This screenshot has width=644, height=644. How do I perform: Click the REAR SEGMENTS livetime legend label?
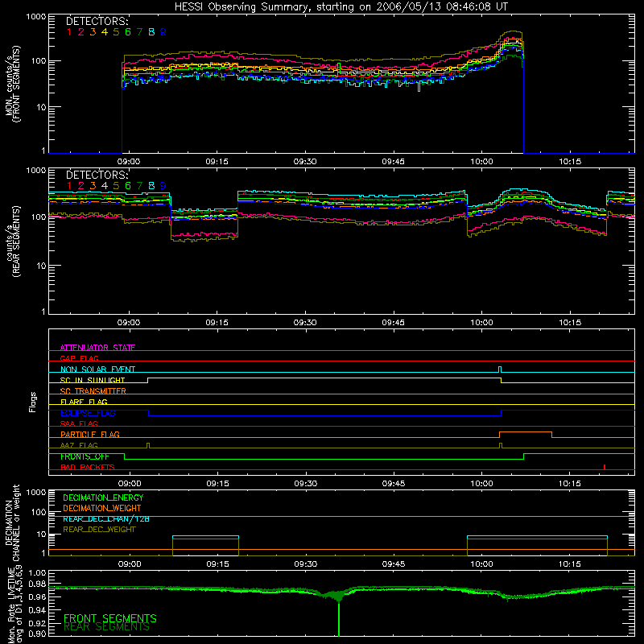point(107,627)
